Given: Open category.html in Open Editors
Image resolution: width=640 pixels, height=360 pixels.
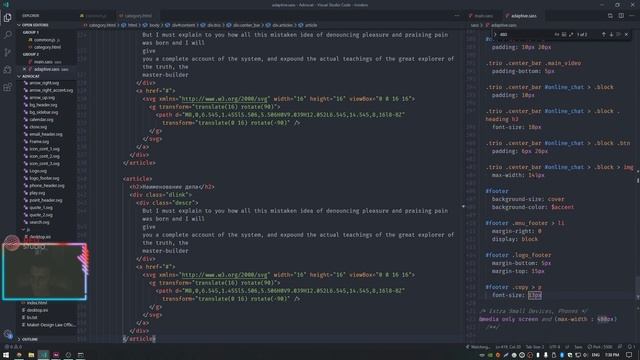Looking at the screenshot, I should tap(45, 47).
